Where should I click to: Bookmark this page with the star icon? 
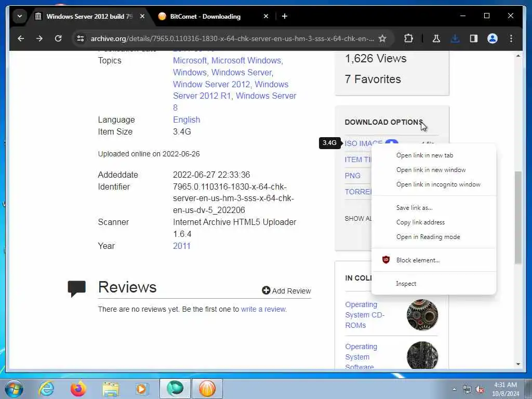pos(382,38)
